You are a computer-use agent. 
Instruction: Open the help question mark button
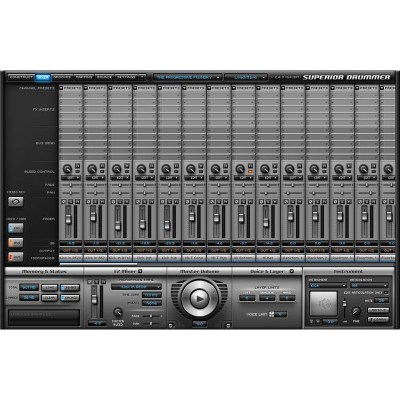click(x=142, y=77)
